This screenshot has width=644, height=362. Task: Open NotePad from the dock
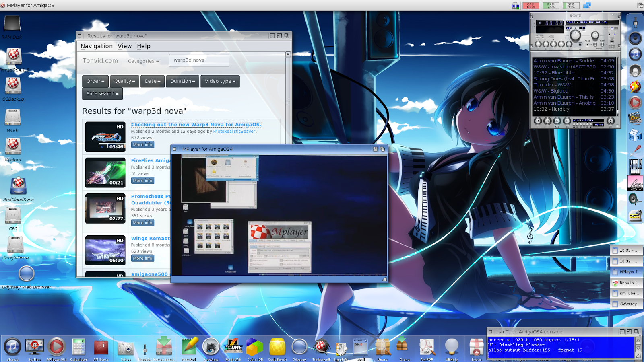click(x=189, y=347)
